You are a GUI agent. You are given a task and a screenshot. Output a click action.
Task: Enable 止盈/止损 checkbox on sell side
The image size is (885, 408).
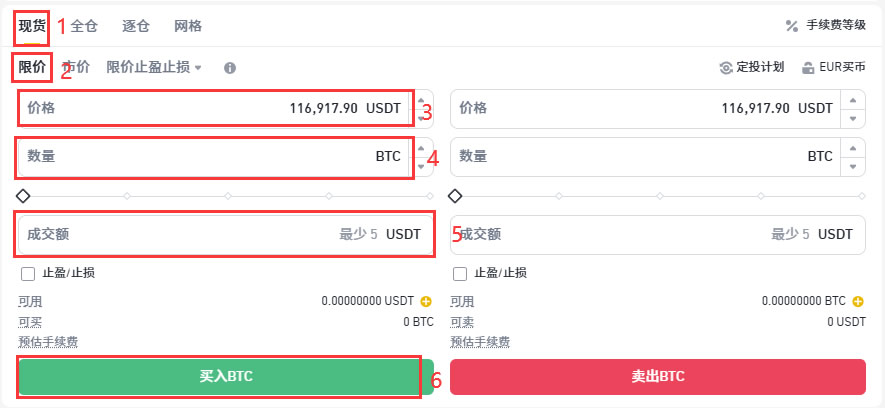point(459,274)
